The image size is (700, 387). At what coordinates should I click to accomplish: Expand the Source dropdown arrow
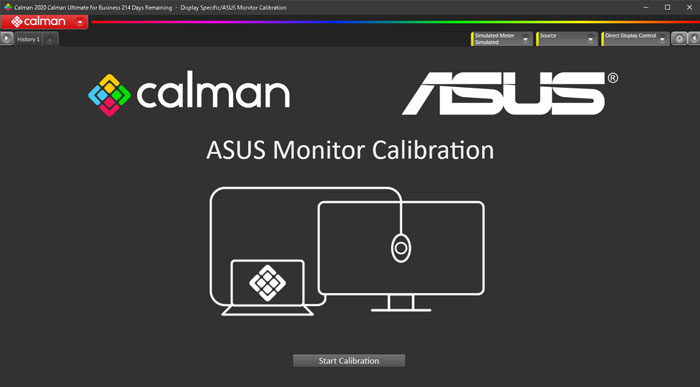pos(590,39)
